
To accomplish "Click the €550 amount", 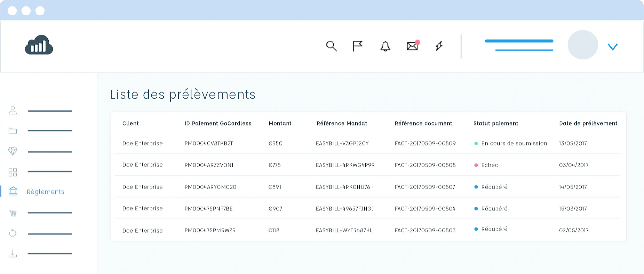I will 276,143.
